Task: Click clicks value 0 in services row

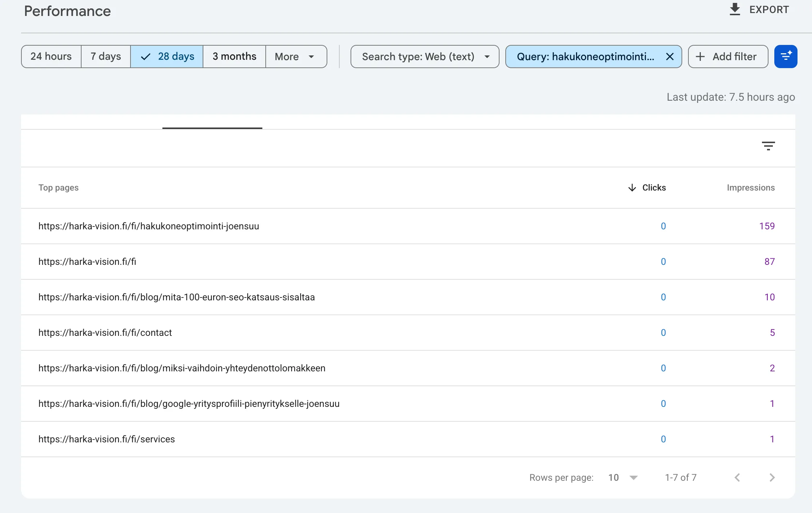Action: [663, 439]
